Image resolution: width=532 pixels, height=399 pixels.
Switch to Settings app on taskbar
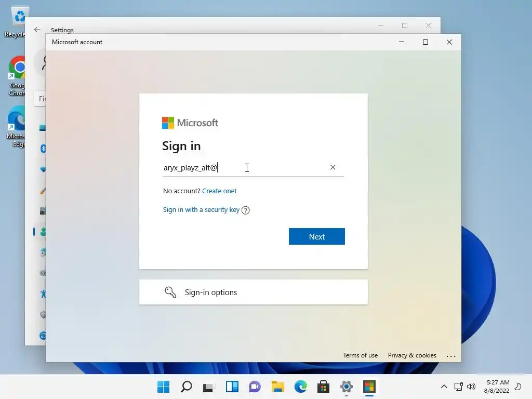click(x=347, y=387)
